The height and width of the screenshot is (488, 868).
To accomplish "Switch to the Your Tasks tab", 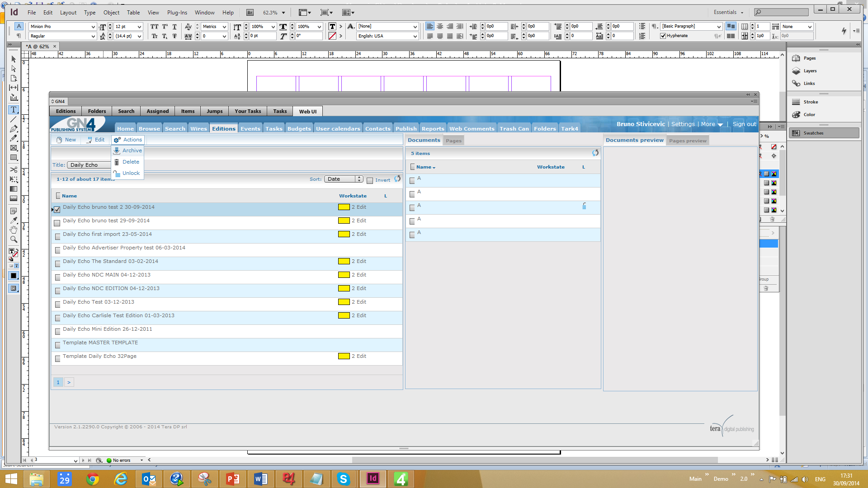I will tap(248, 111).
